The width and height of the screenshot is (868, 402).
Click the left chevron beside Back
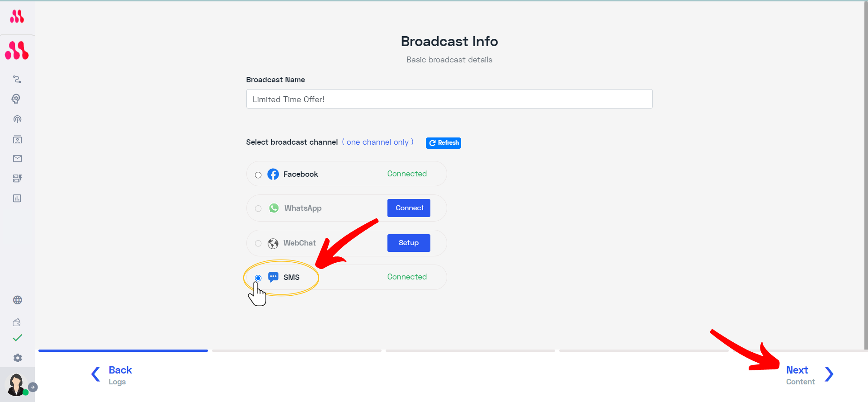coord(95,374)
